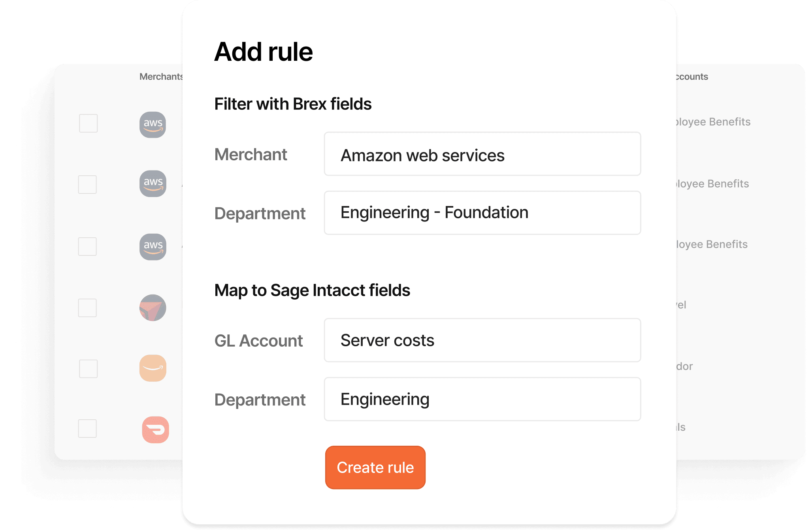Click the Merchants column header
The image size is (812, 531).
(161, 77)
